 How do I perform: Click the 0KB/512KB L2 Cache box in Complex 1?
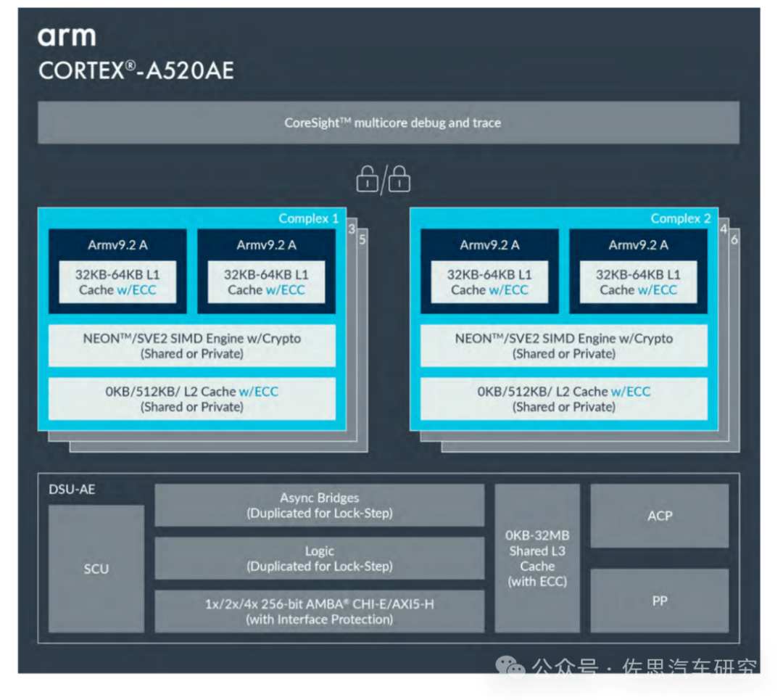pyautogui.click(x=192, y=399)
